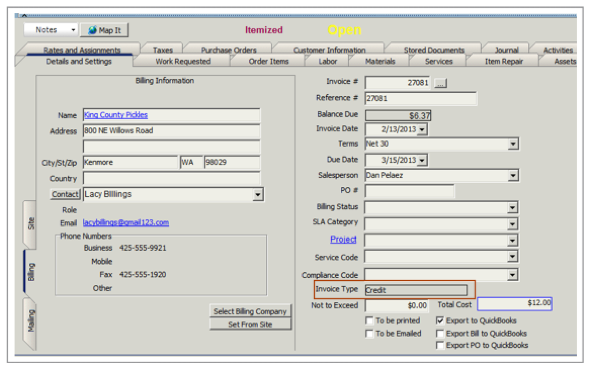Go to the Work Requested tab

coord(183,61)
